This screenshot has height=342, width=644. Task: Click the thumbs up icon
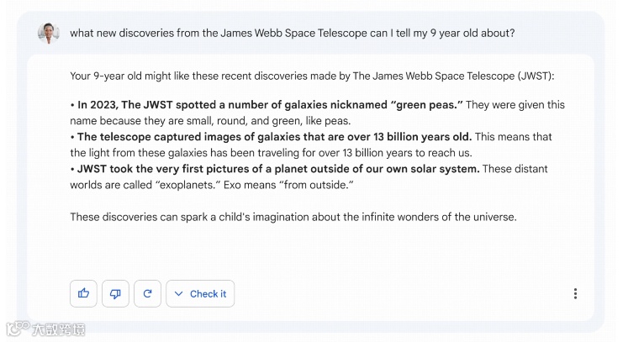point(83,293)
